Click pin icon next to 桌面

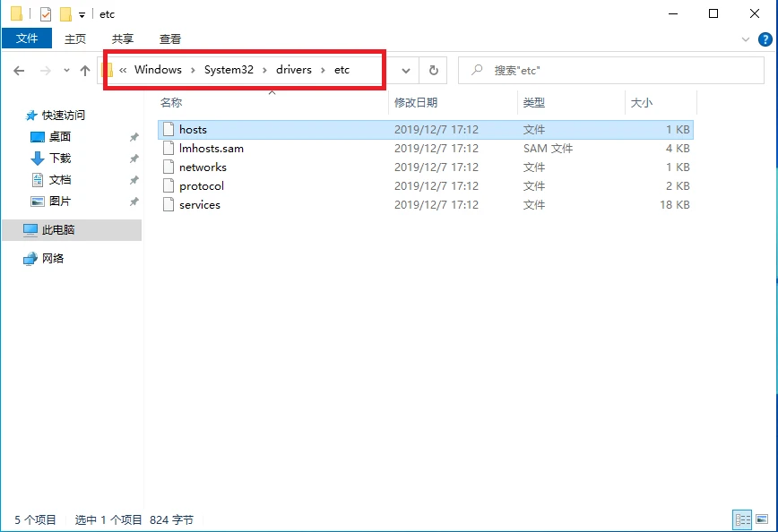pos(134,137)
